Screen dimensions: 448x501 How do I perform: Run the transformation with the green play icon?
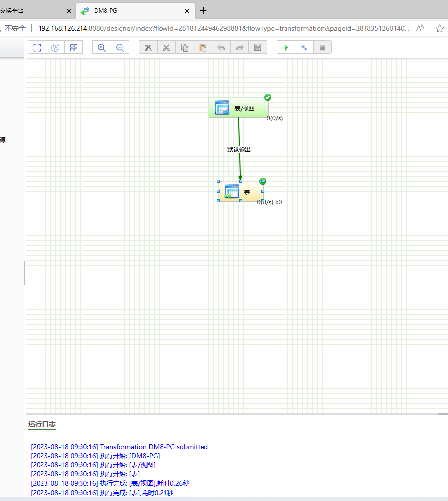point(285,47)
